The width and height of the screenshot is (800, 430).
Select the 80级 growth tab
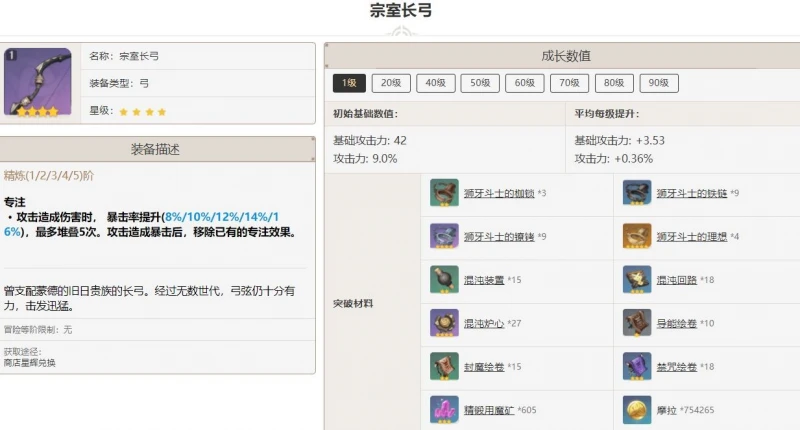[613, 84]
